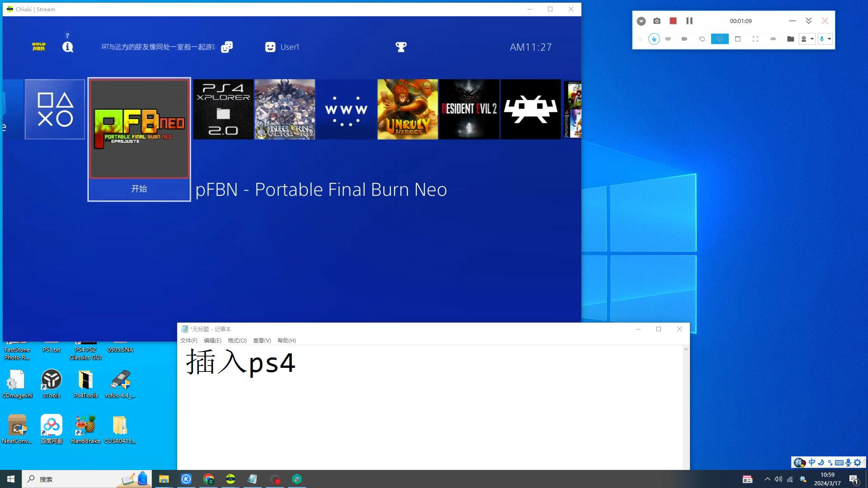Expand the microphone options dropdown arrow
This screenshot has width=868, height=488.
click(829, 39)
